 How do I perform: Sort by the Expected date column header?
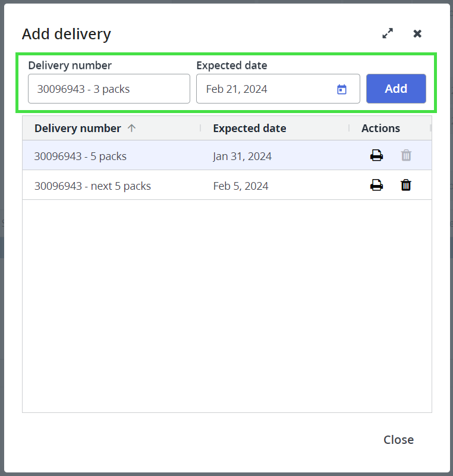(x=250, y=128)
